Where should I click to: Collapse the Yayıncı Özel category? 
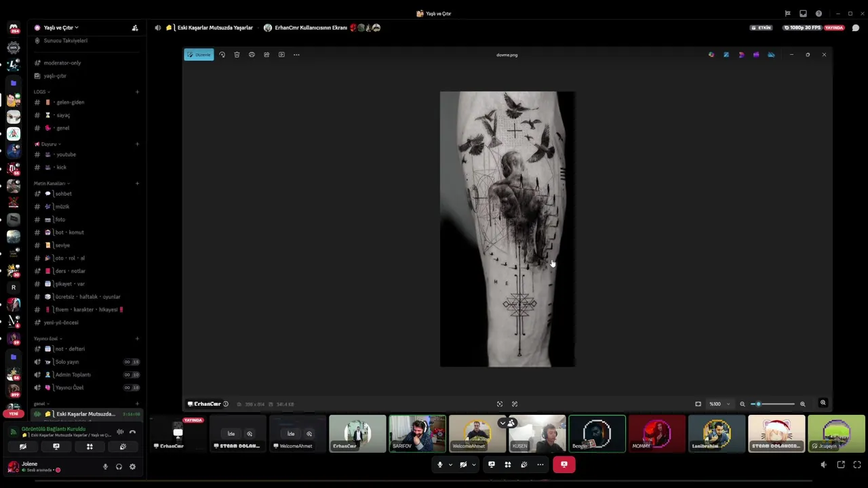(47, 338)
